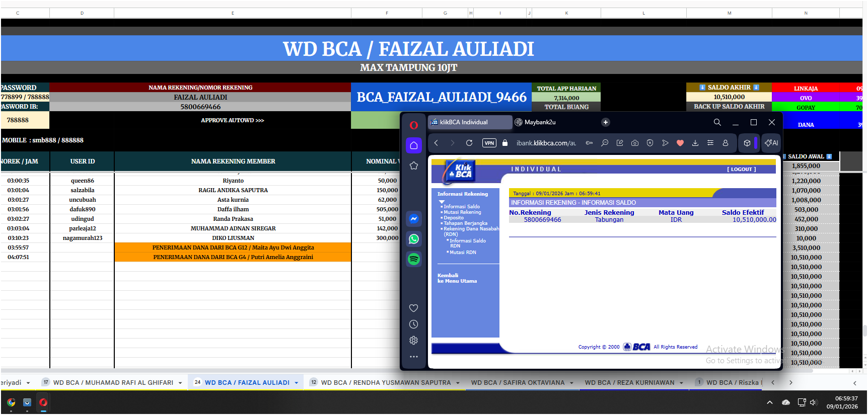Viewport: 868px width, 415px height.
Task: Open the Deposito link in klikBCA
Action: [454, 218]
